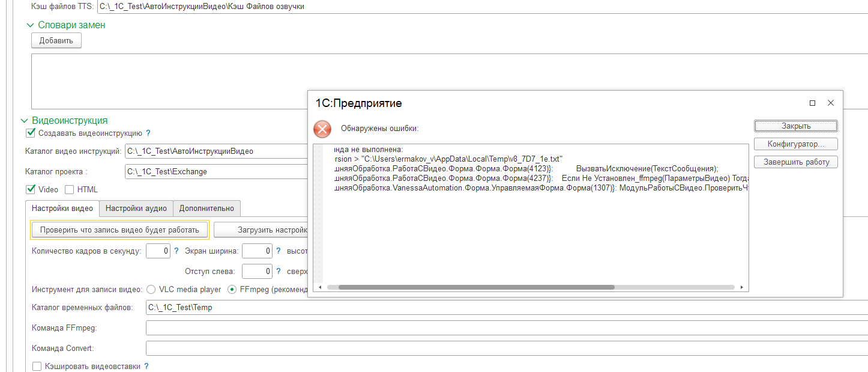Click Проверить что запись видео будет работать

(x=119, y=230)
